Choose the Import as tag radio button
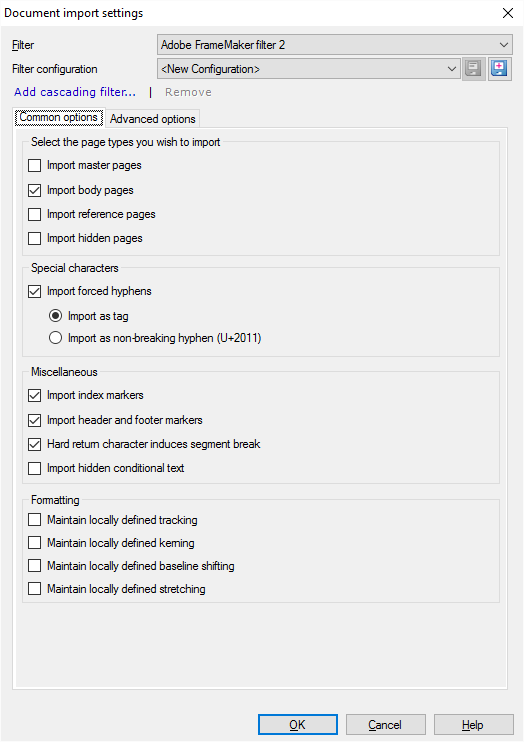This screenshot has width=524, height=742. coord(55,316)
